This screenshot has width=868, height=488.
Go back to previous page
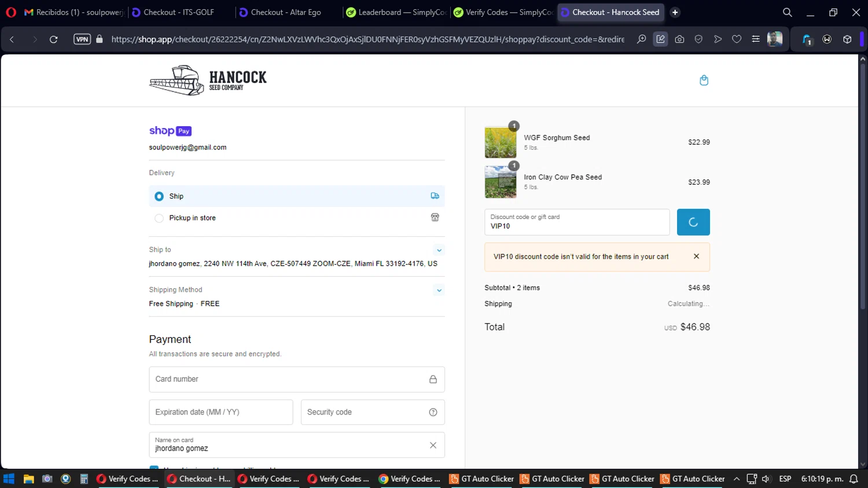tap(12, 39)
